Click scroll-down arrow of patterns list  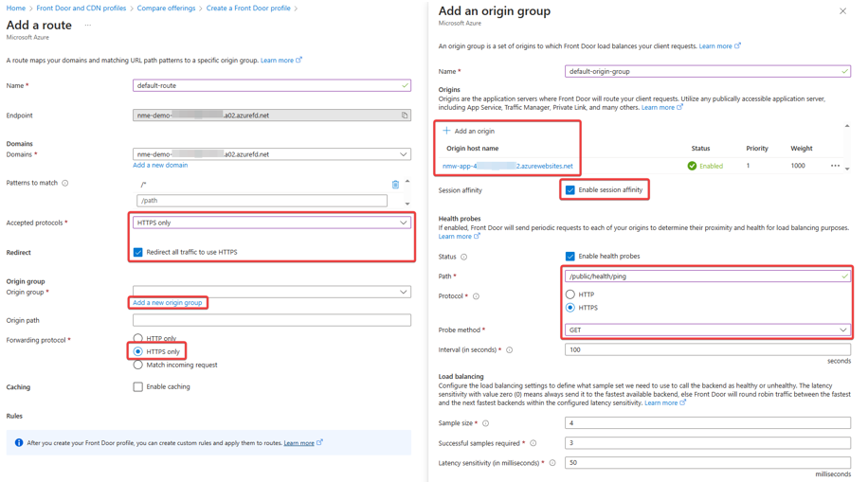click(x=407, y=204)
